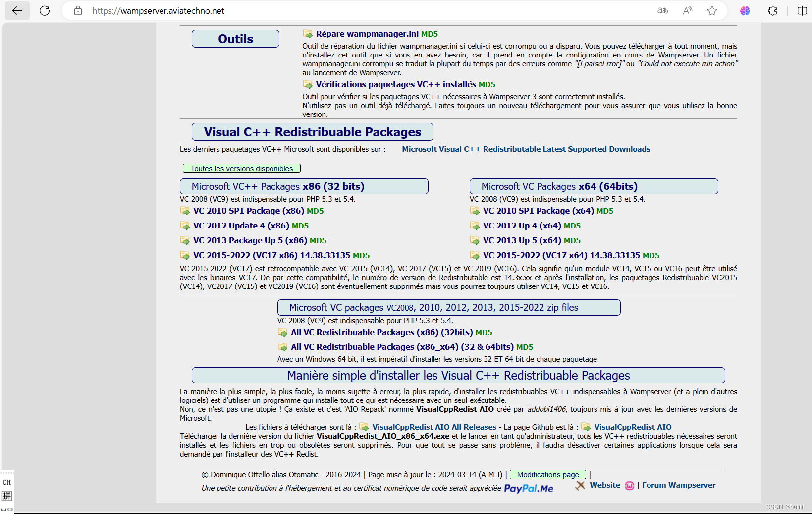Click the download icon beside Répare wampmanager.ini
812x514 pixels.
tap(308, 34)
